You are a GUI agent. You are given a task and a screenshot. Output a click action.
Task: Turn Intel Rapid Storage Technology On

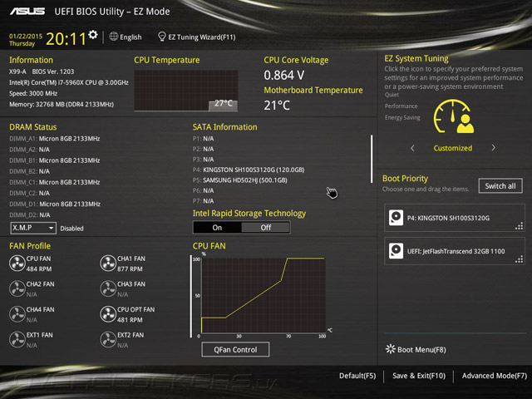tap(217, 227)
